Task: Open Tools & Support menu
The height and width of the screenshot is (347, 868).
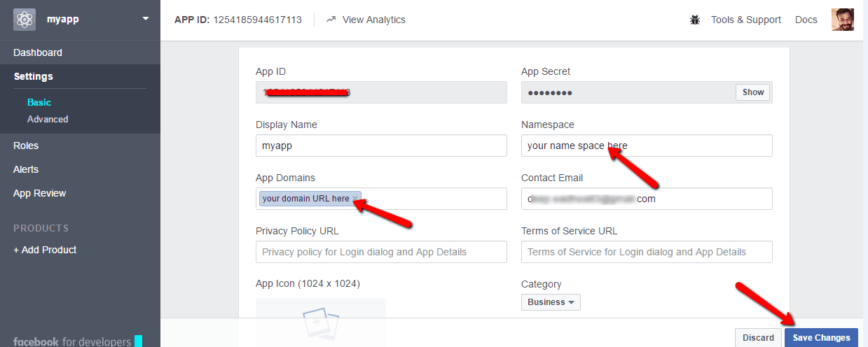Action: tap(745, 20)
